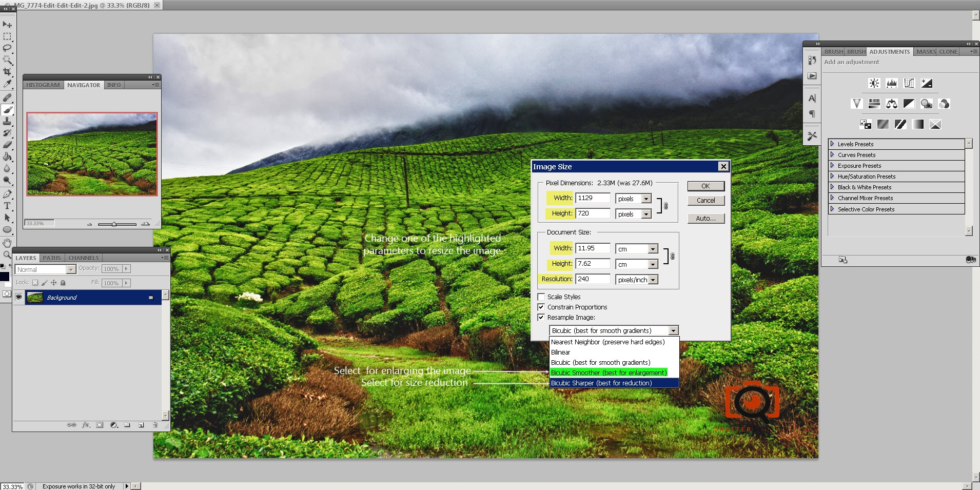Pick the Horizontal Type tool
The height and width of the screenshot is (490, 980).
point(7,206)
